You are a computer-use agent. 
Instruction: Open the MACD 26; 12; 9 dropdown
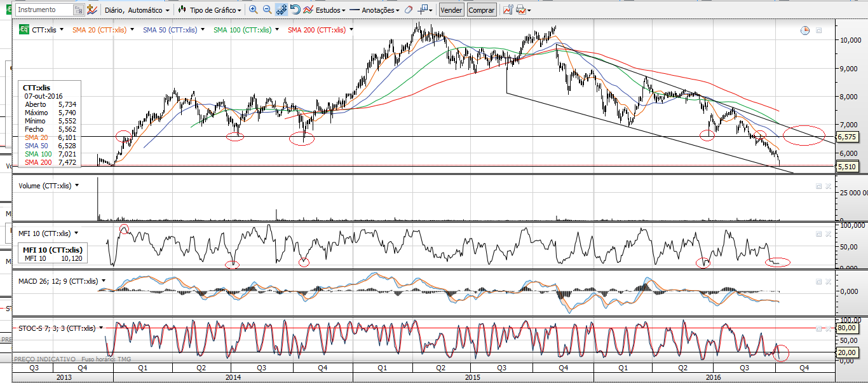click(103, 281)
